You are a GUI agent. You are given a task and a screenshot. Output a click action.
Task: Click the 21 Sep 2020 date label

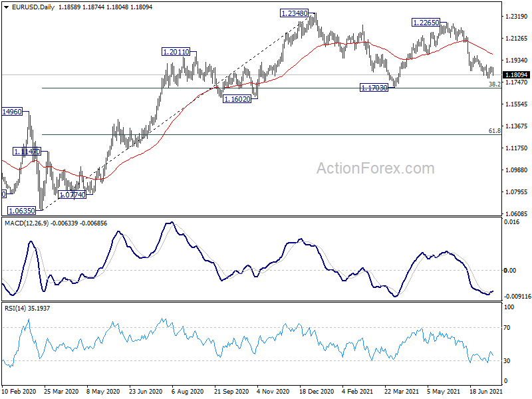coord(231,392)
